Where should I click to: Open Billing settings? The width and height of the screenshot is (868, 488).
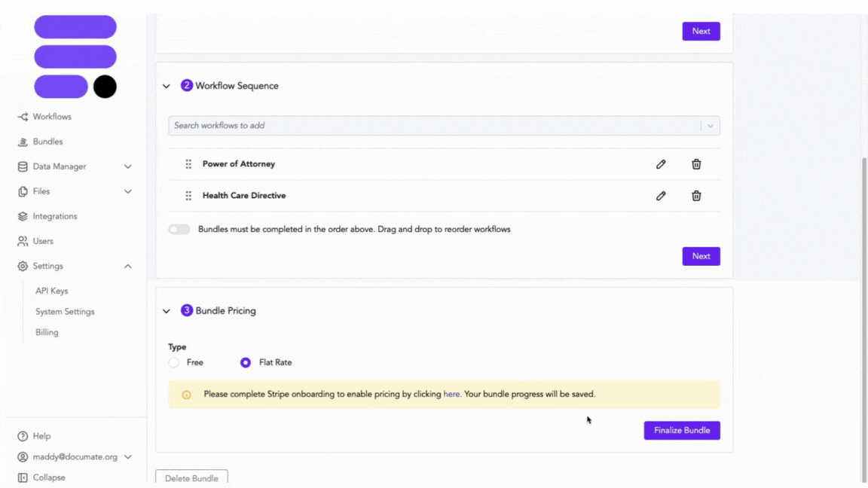47,333
